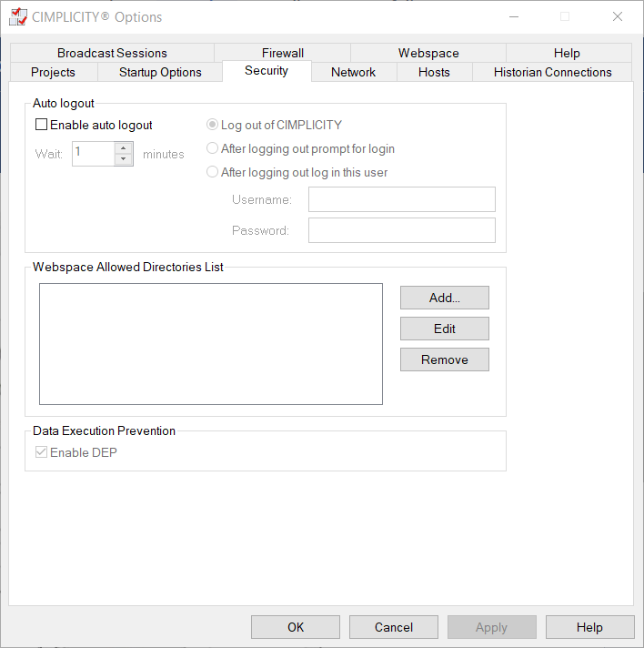Switch to the Network tab
This screenshot has height=648, width=644.
tap(354, 72)
